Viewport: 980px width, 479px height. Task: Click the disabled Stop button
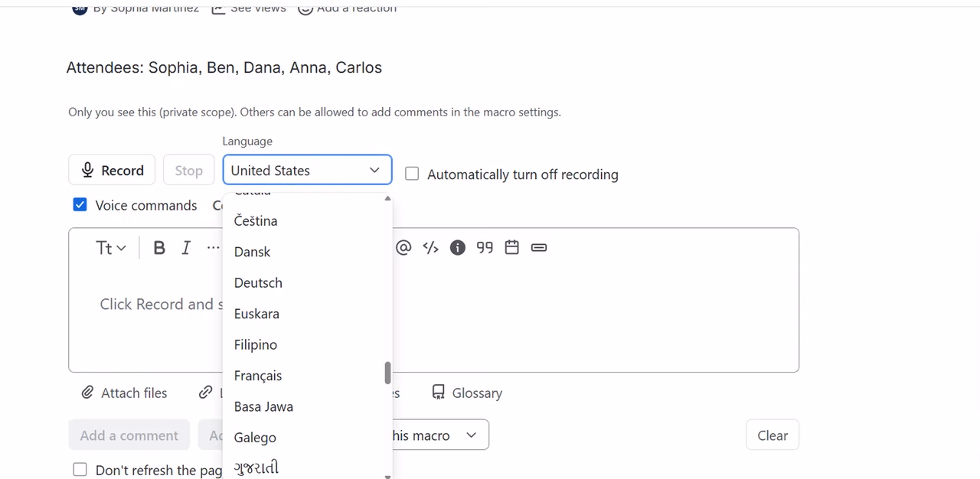[x=188, y=170]
